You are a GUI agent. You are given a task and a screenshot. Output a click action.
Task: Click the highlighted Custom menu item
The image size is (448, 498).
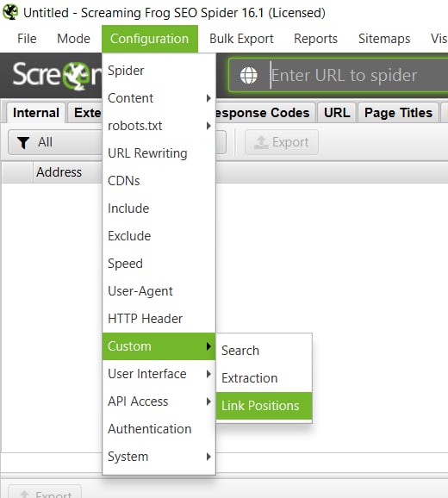pyautogui.click(x=159, y=346)
